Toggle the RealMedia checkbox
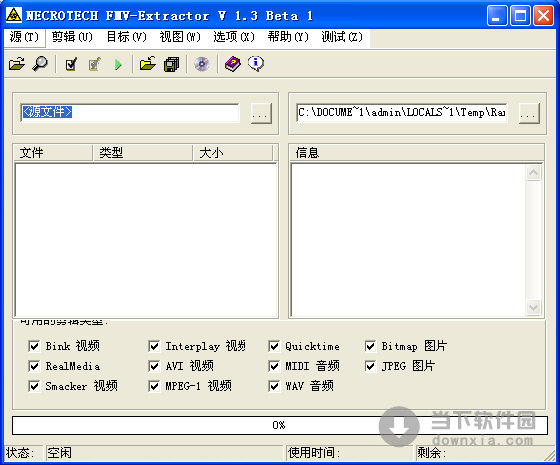The width and height of the screenshot is (560, 465). point(34,366)
